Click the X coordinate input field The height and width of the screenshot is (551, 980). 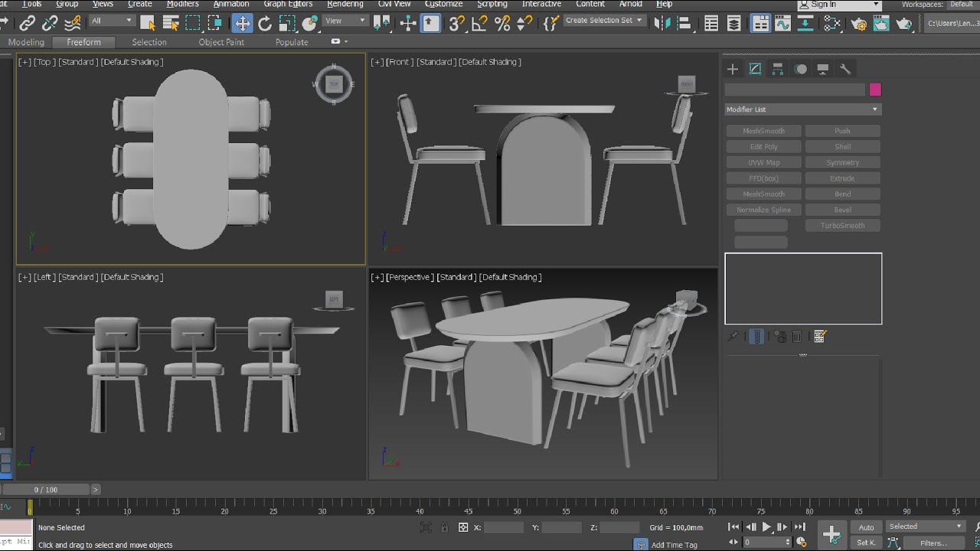[503, 527]
